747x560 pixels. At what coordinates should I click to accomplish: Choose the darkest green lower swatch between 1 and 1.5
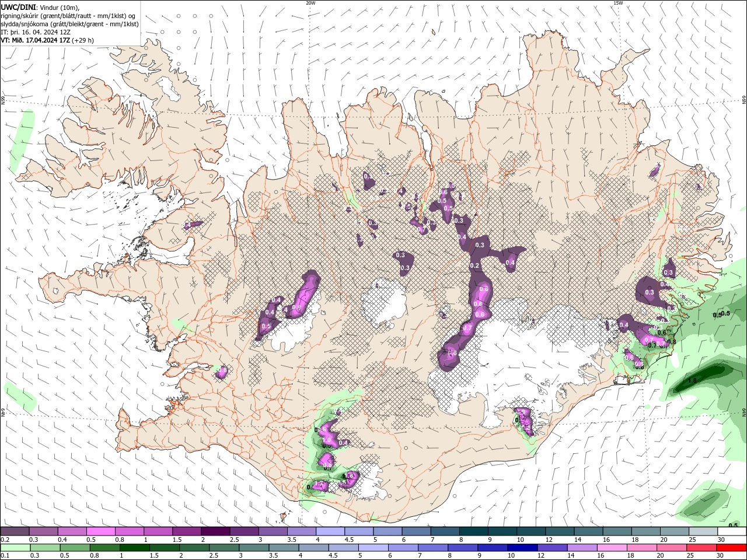pos(134,548)
